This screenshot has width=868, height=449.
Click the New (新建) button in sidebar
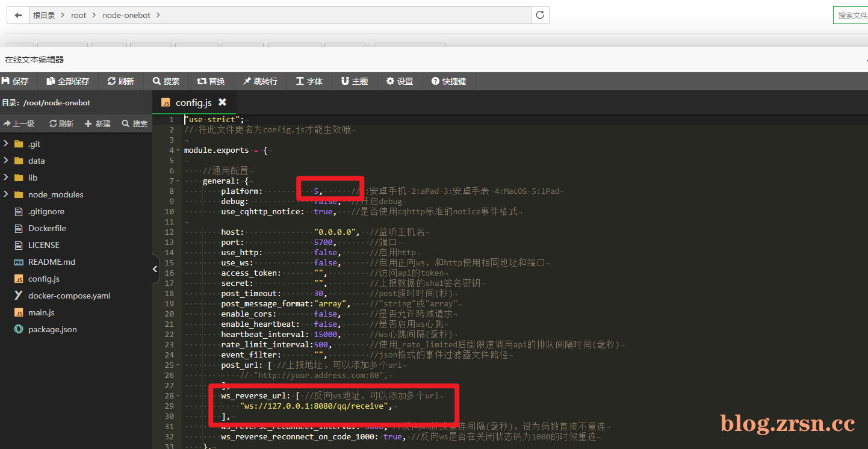[x=98, y=123]
